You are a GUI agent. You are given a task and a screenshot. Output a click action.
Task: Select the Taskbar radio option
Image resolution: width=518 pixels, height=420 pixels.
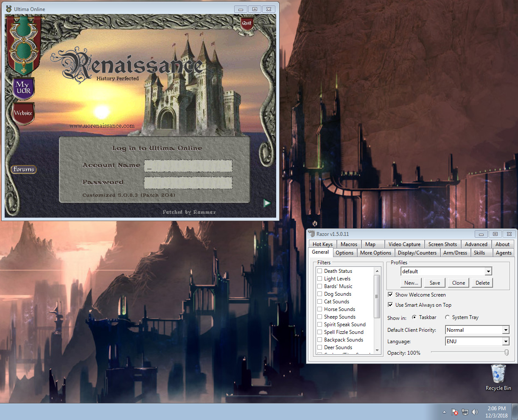coord(414,317)
